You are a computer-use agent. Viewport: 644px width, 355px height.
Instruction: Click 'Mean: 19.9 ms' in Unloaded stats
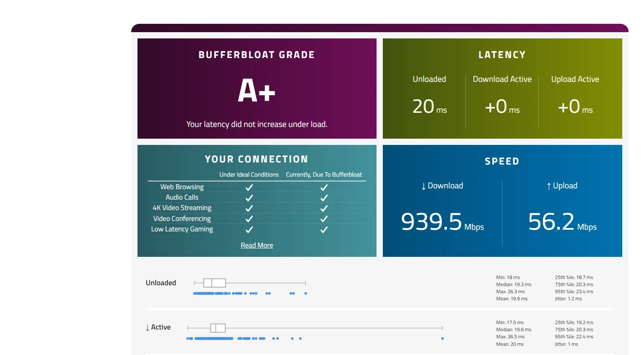[x=512, y=299]
